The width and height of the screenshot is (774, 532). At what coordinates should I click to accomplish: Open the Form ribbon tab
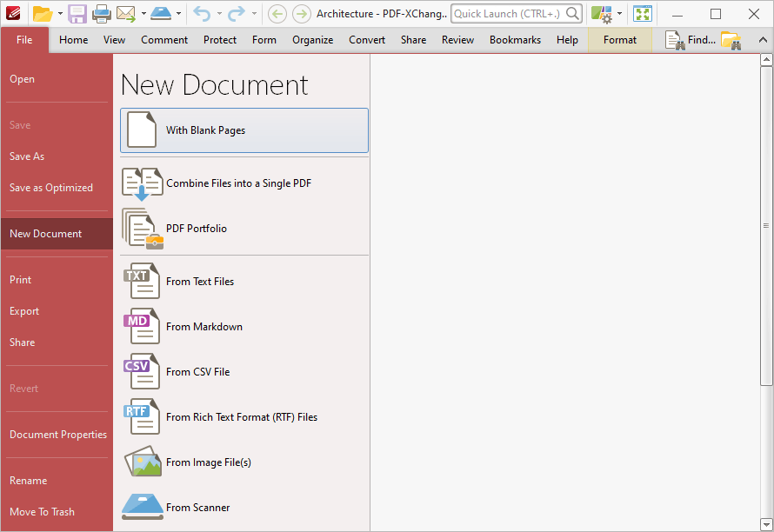(x=264, y=40)
